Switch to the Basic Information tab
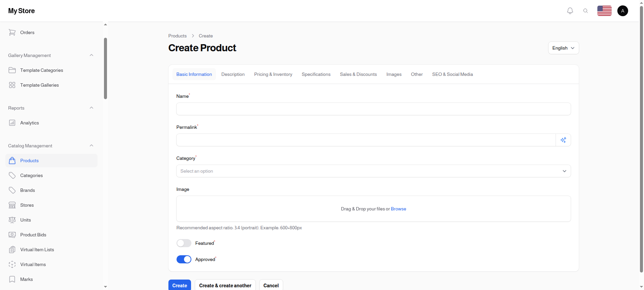Viewport: 644px width, 290px height. pos(194,74)
